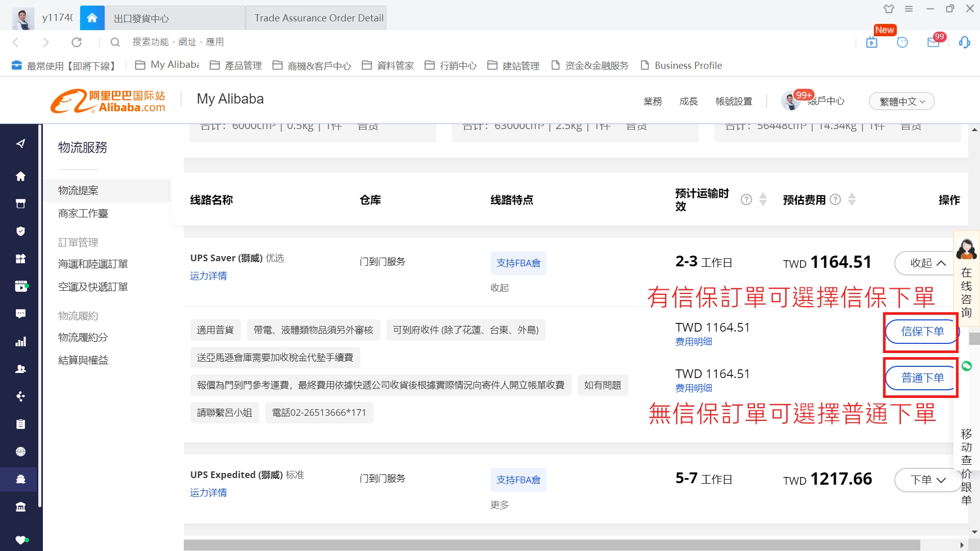The height and width of the screenshot is (551, 980).
Task: Open 建站管理 bookmark folder
Action: coord(513,65)
